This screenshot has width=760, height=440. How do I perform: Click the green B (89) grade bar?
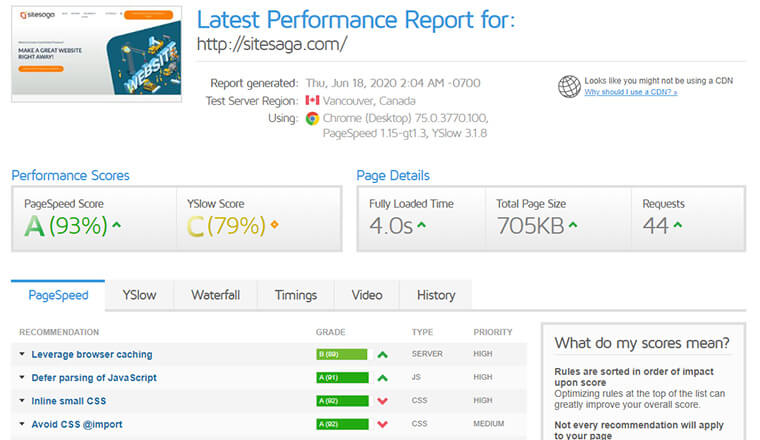coord(341,354)
